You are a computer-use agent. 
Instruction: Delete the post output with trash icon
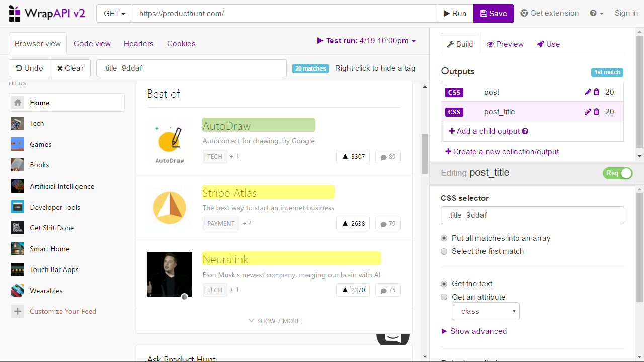(596, 92)
